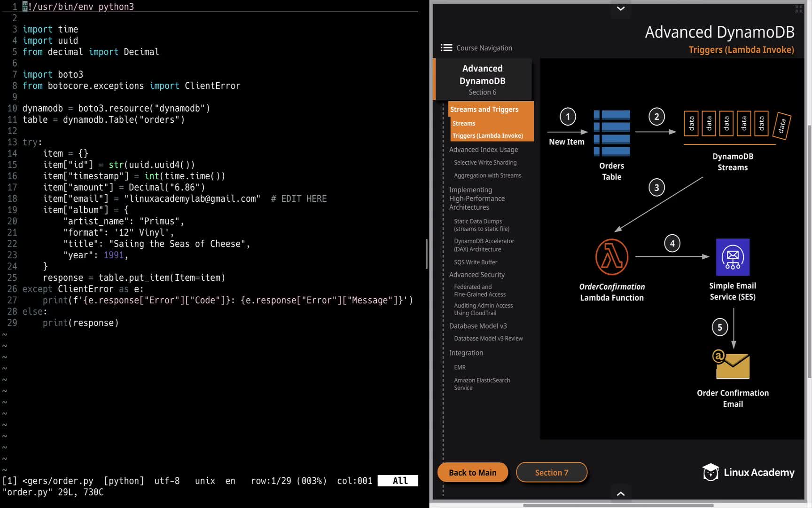Click the vim editor scrollbar thumb
812x508 pixels.
pyautogui.click(x=426, y=254)
